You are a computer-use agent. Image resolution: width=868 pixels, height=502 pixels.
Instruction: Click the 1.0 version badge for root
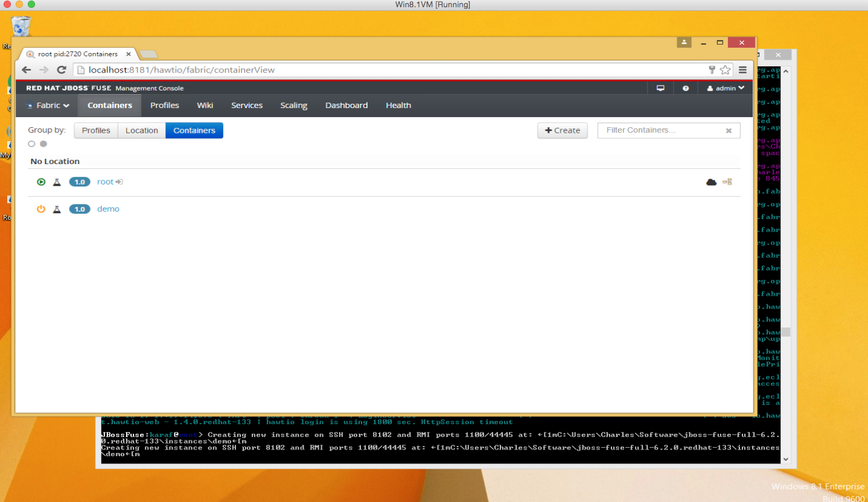point(80,182)
